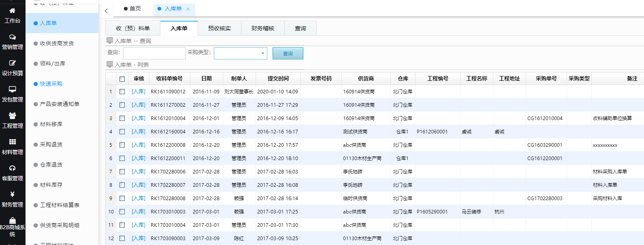644x245 pixels.
Task: Close the 入库单 page tab
Action: (x=188, y=9)
